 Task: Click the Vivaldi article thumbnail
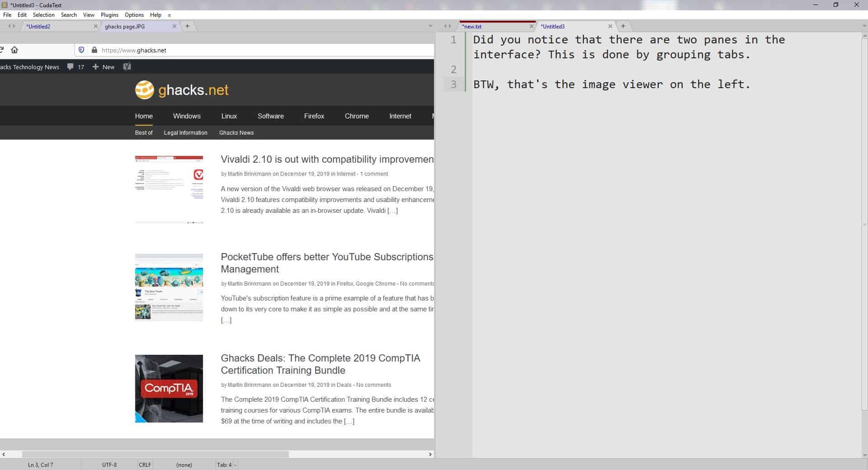(x=169, y=190)
